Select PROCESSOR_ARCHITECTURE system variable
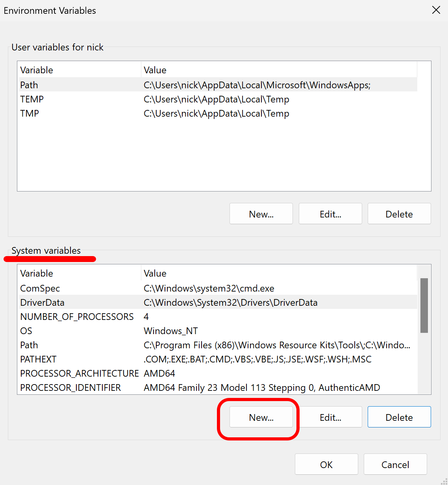Screen dimensions: 448x485 218,373
